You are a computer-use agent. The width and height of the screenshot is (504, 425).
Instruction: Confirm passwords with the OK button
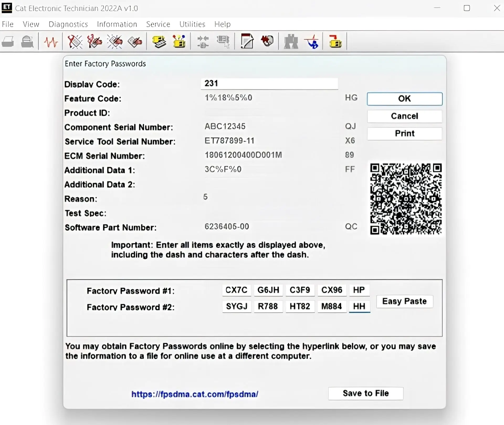(405, 99)
